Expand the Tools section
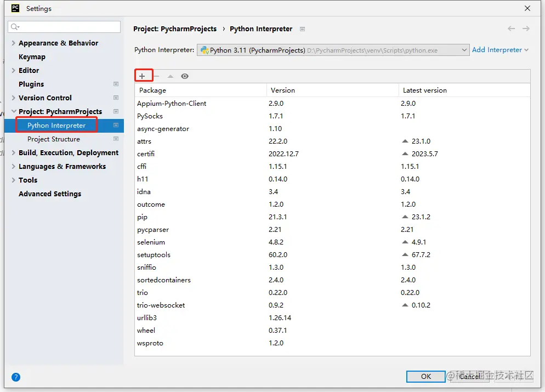Screen dimensions: 545x392 coord(13,180)
